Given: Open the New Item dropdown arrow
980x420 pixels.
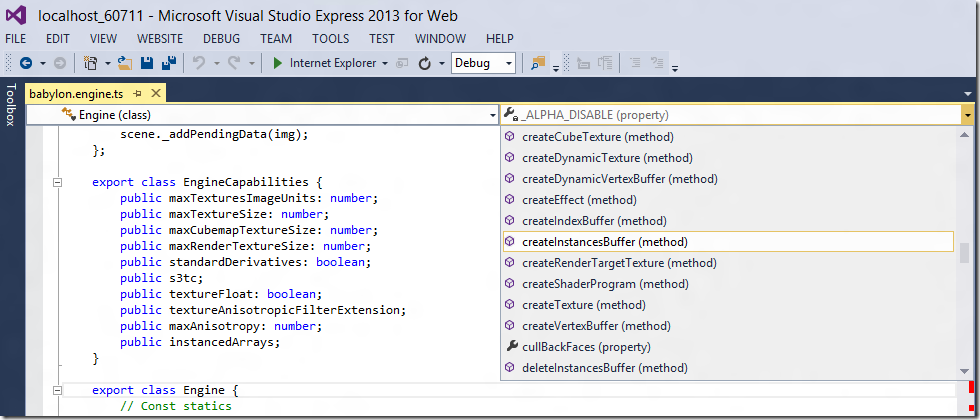Looking at the screenshot, I should click(x=108, y=64).
